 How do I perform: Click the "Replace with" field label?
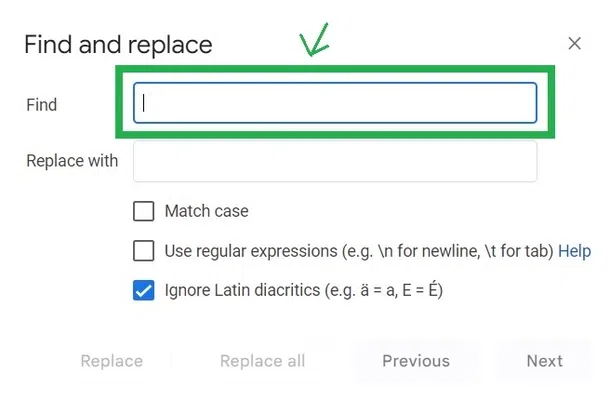click(x=72, y=161)
